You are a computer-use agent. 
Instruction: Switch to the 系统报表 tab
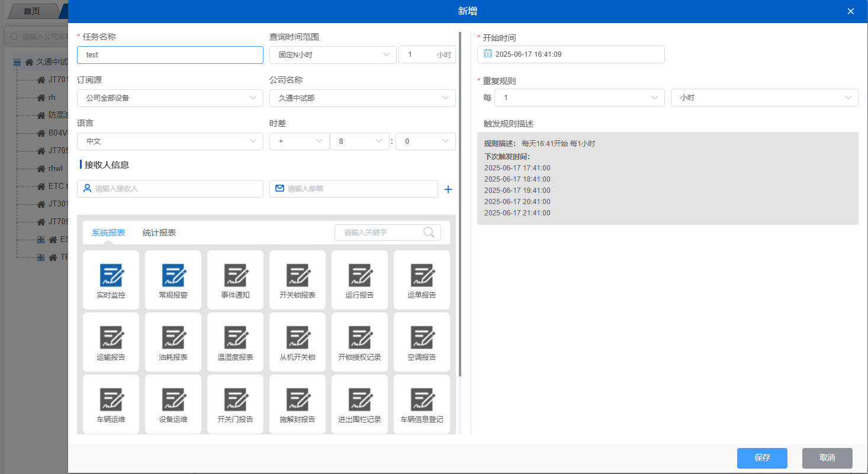108,233
